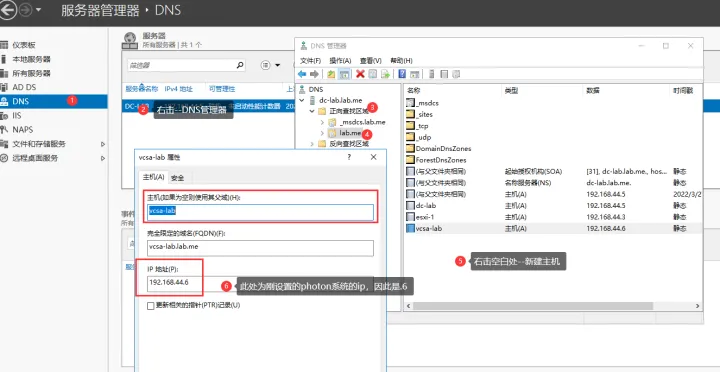
Task: Click the red X delete icon in toolbar
Action: click(x=360, y=74)
